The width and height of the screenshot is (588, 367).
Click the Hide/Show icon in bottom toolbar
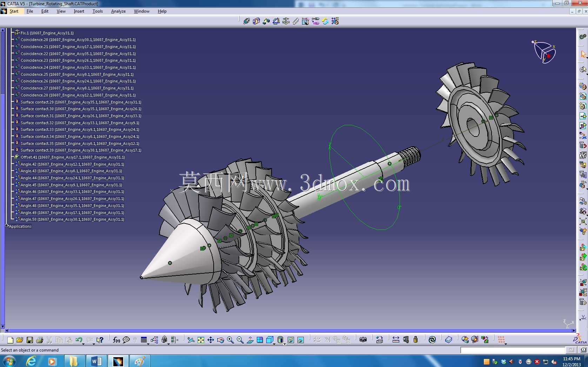pos(291,340)
